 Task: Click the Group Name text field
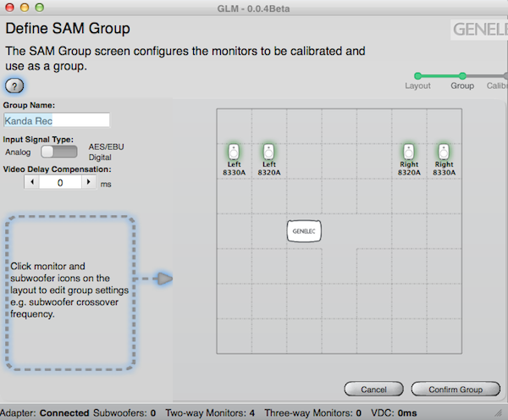(x=57, y=120)
